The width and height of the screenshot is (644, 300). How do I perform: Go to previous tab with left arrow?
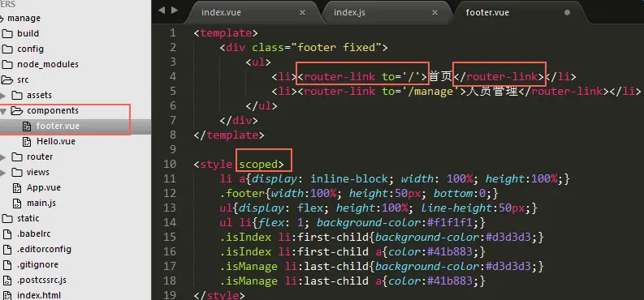[x=162, y=11]
